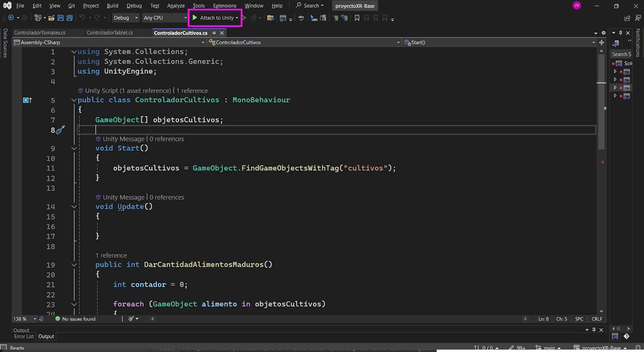Click the Open File folder icon
Viewport: 644px width, 352px height.
click(x=51, y=18)
